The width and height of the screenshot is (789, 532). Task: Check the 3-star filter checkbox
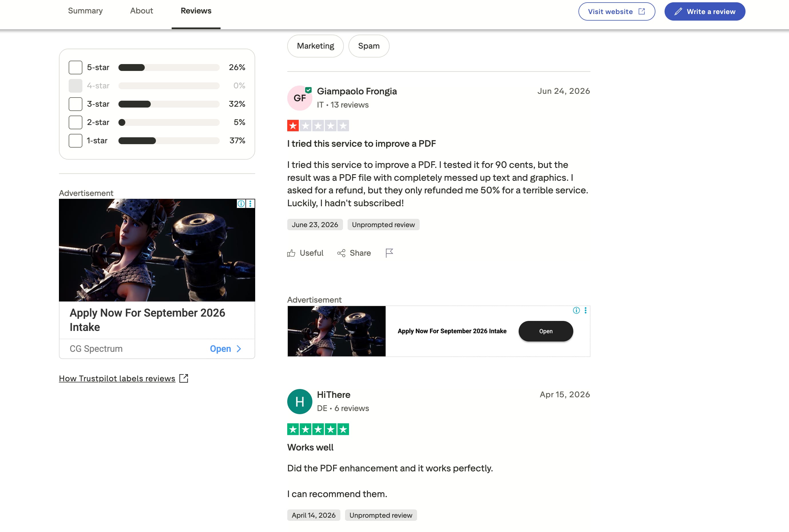coord(75,104)
